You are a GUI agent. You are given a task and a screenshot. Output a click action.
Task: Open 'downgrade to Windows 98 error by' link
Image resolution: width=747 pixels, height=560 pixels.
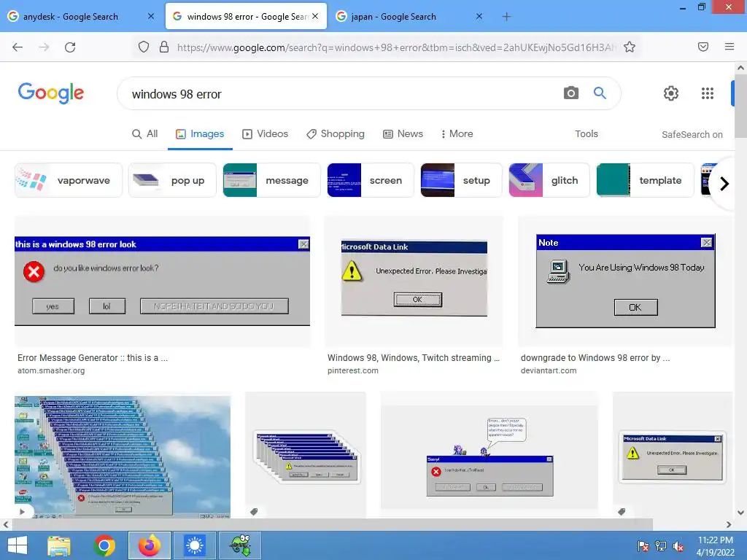coord(595,357)
